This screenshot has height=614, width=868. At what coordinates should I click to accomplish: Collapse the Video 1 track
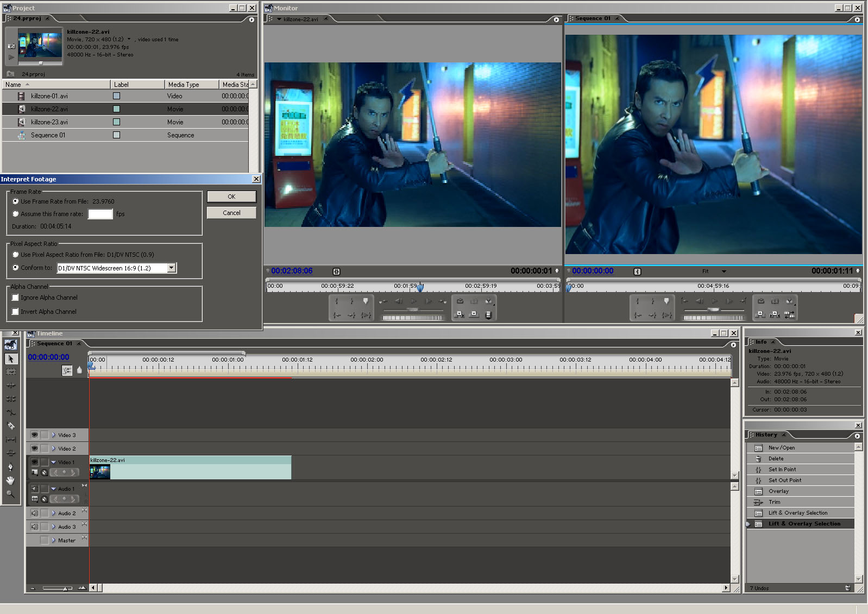pos(54,462)
